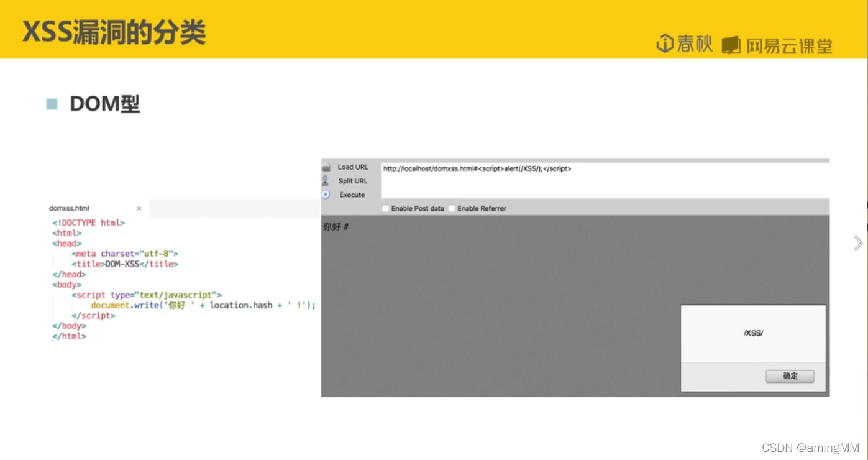868x460 pixels.
Task: Close the domxss.html tab
Action: [x=139, y=208]
